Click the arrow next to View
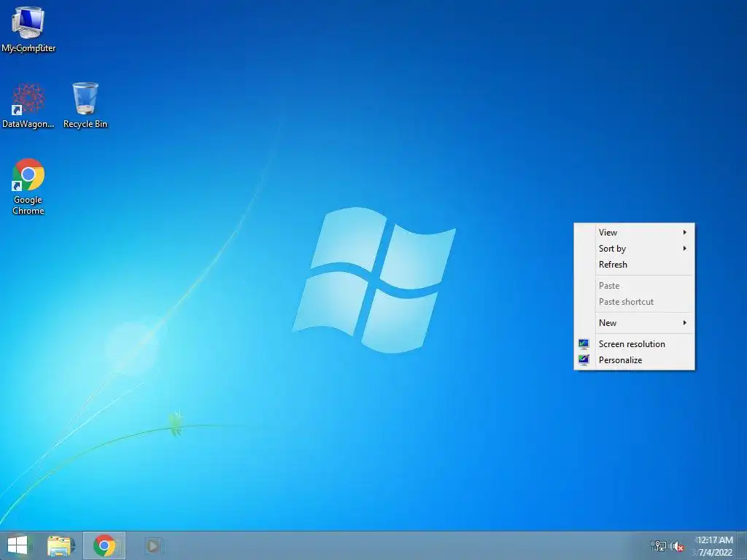The height and width of the screenshot is (560, 747). pos(684,233)
